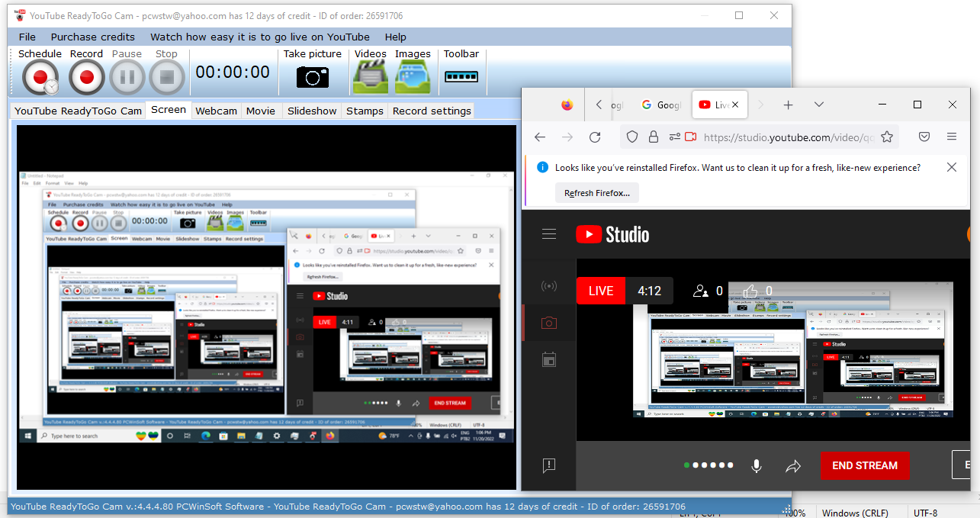Open Firefox View icon in tab bar
The image size is (980, 518).
point(567,105)
